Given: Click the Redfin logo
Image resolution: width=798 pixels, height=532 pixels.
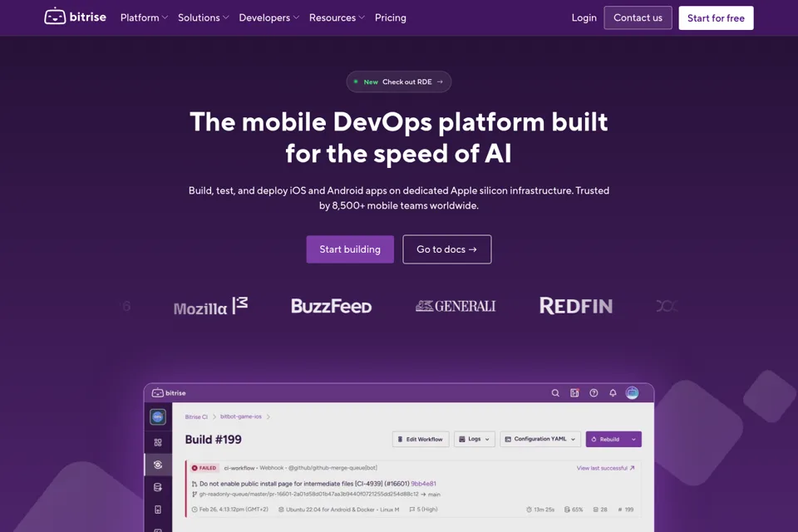Looking at the screenshot, I should tap(575, 306).
